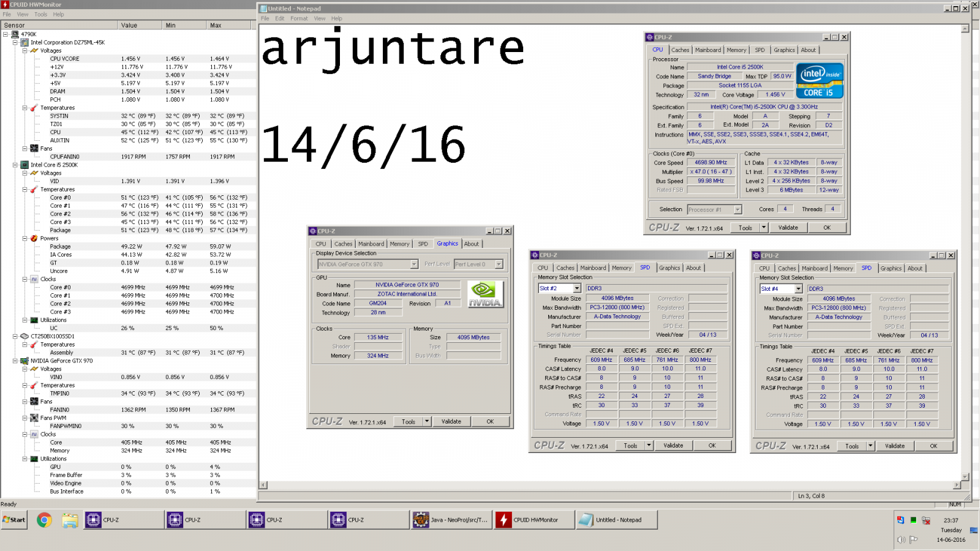Viewport: 980px width, 551px height.
Task: Open the SPD tab in CPU-Z processor window
Action: [x=759, y=50]
